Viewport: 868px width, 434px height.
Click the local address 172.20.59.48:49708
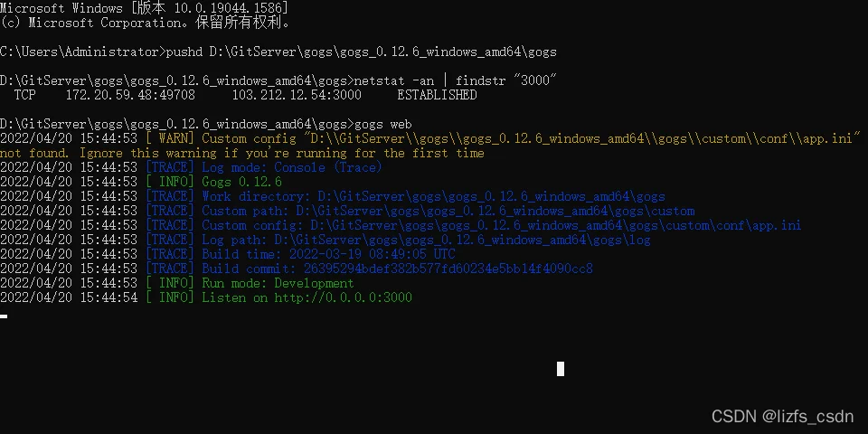pyautogui.click(x=130, y=95)
